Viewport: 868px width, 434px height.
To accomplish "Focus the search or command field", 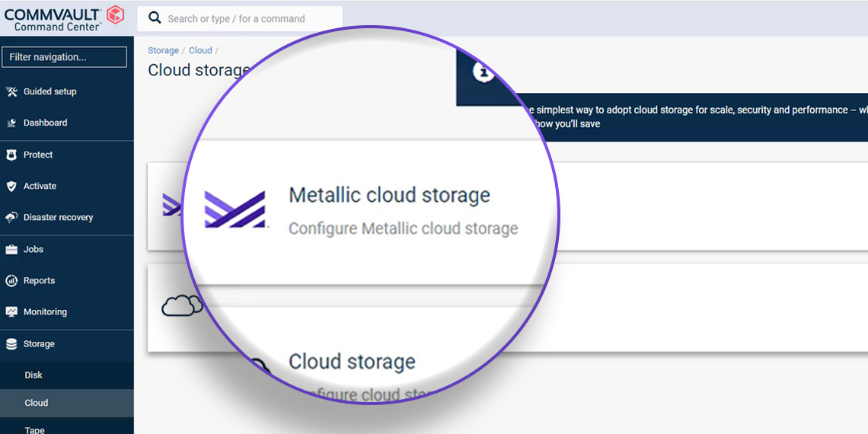I will 240,18.
